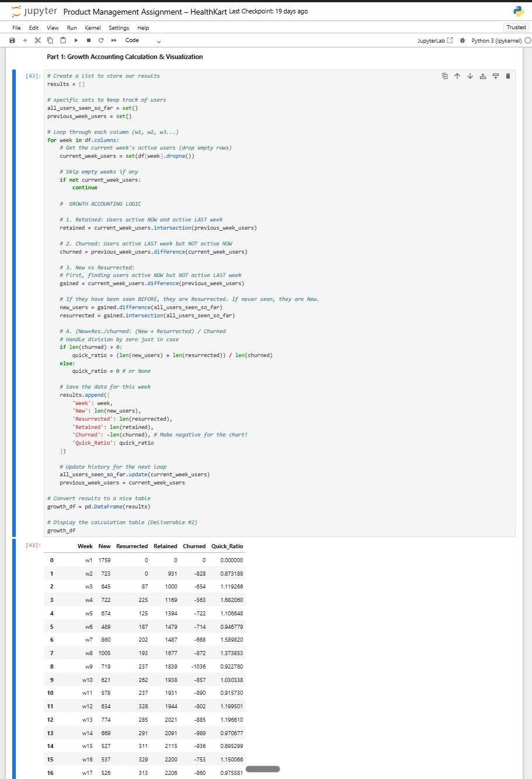Delete the cell using the trash icon
Viewport: 532px width, 779px height.
click(x=507, y=76)
